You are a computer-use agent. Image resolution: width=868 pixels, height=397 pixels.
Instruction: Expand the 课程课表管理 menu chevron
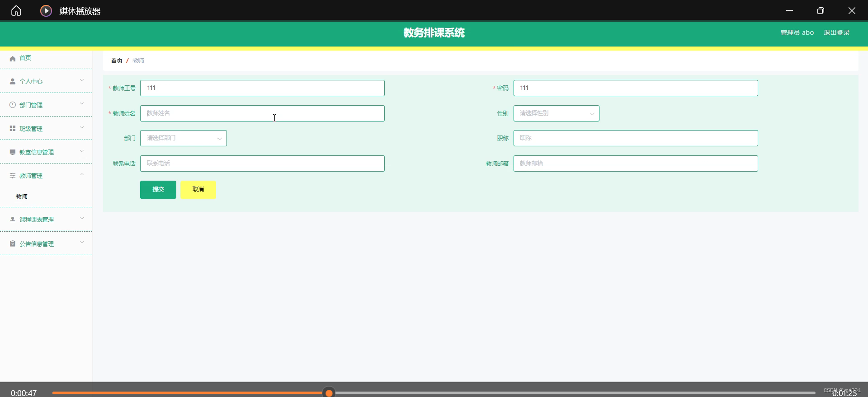coord(82,219)
